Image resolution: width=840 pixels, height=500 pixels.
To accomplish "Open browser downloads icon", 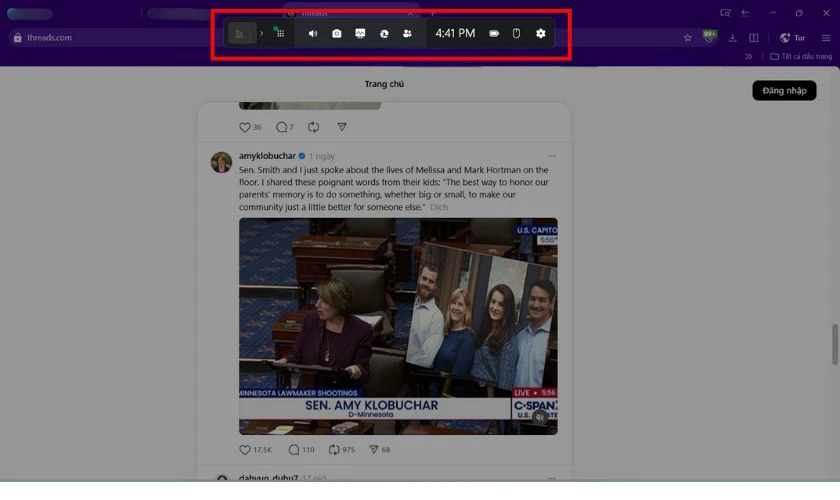I will (x=732, y=38).
